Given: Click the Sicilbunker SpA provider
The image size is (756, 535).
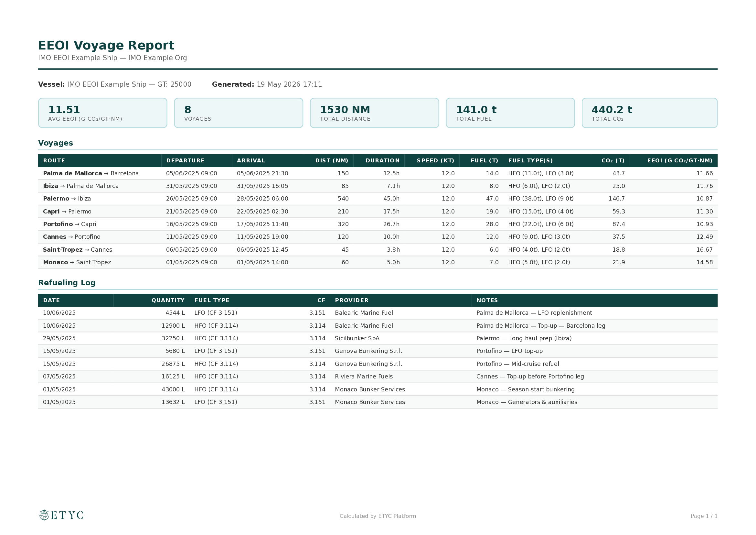Looking at the screenshot, I should 357,338.
